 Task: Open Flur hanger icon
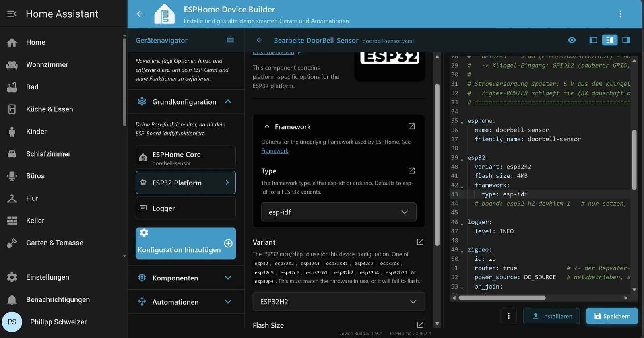click(x=12, y=198)
